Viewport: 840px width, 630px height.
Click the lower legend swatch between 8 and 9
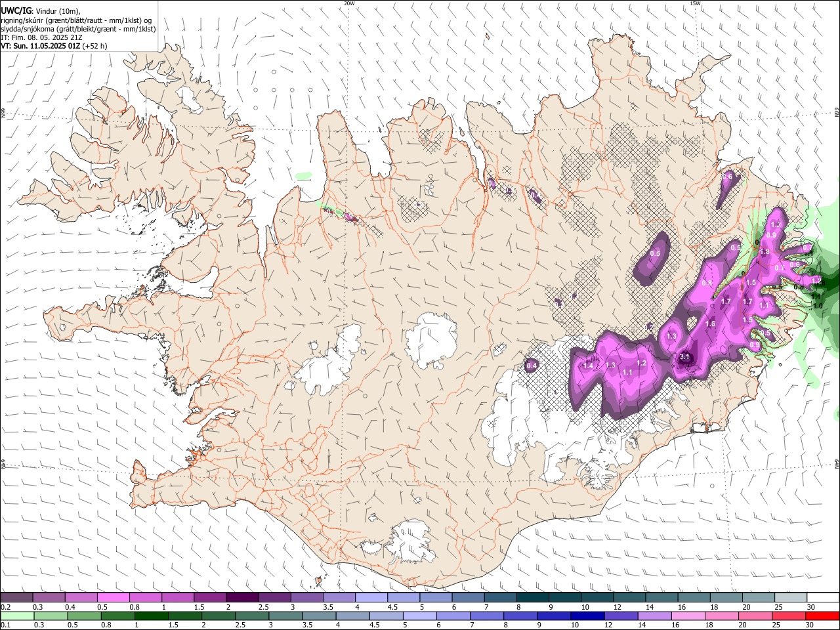(x=520, y=616)
